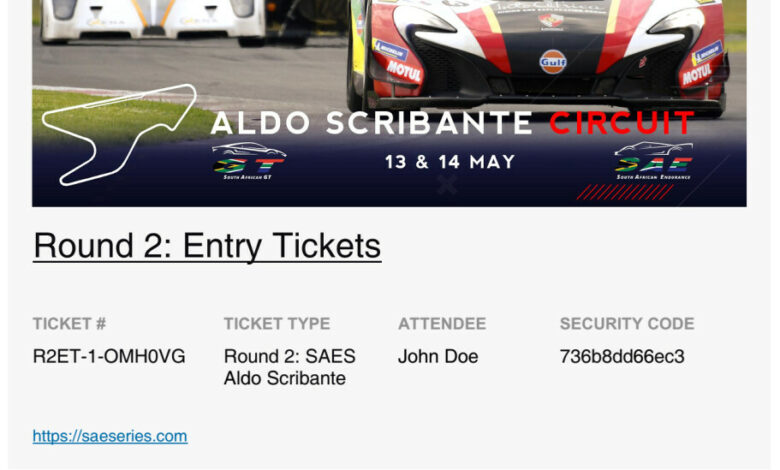Viewport: 780px width, 470px height.
Task: Click the SECURITY CODE column header
Action: [x=626, y=324]
